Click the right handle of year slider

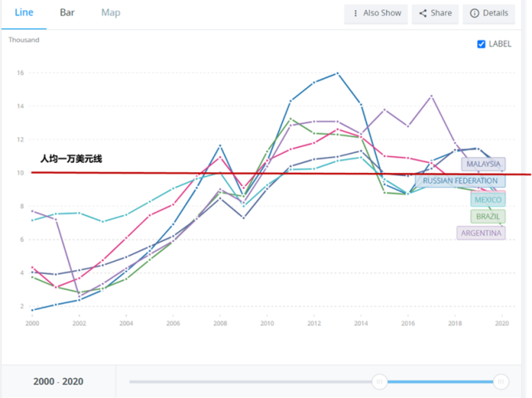pyautogui.click(x=500, y=381)
